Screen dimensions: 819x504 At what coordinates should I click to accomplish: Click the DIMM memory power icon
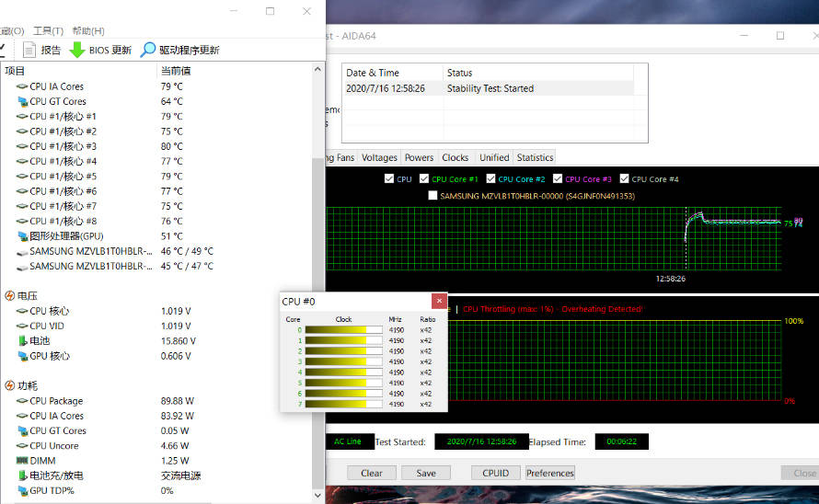tap(22, 461)
